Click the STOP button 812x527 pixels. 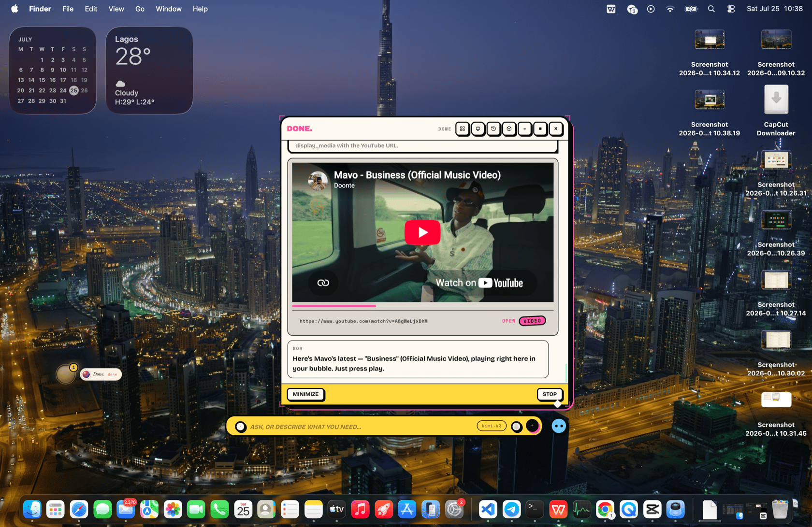(550, 394)
